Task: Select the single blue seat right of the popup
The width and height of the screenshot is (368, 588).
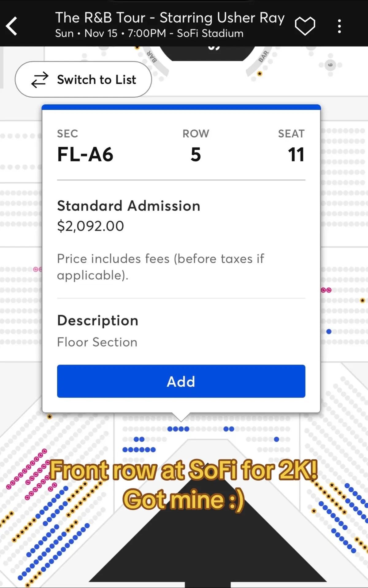Action: (x=329, y=331)
